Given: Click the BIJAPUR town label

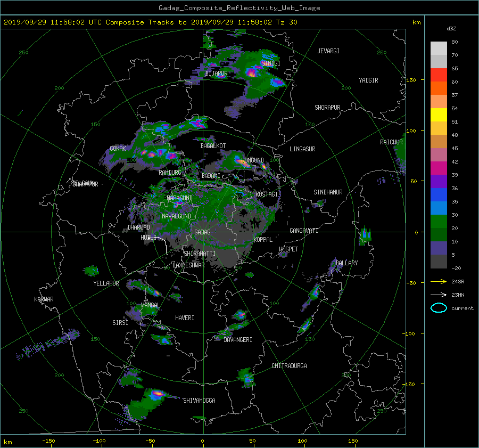Looking at the screenshot, I should click(x=216, y=74).
